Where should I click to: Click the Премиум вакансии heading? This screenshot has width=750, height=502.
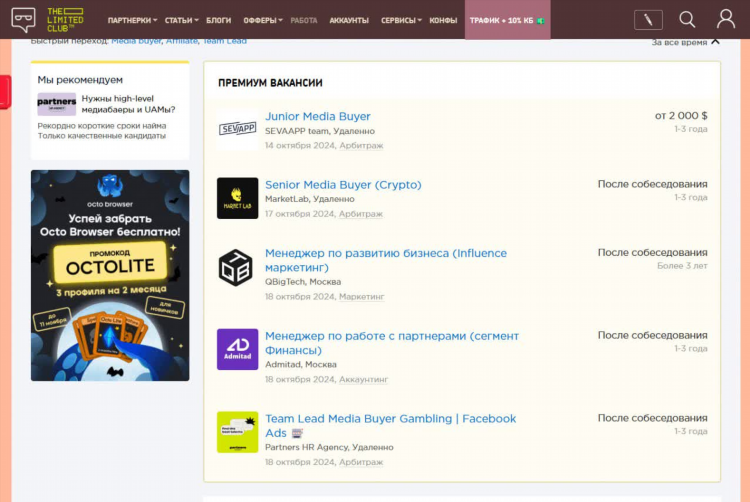[x=270, y=83]
